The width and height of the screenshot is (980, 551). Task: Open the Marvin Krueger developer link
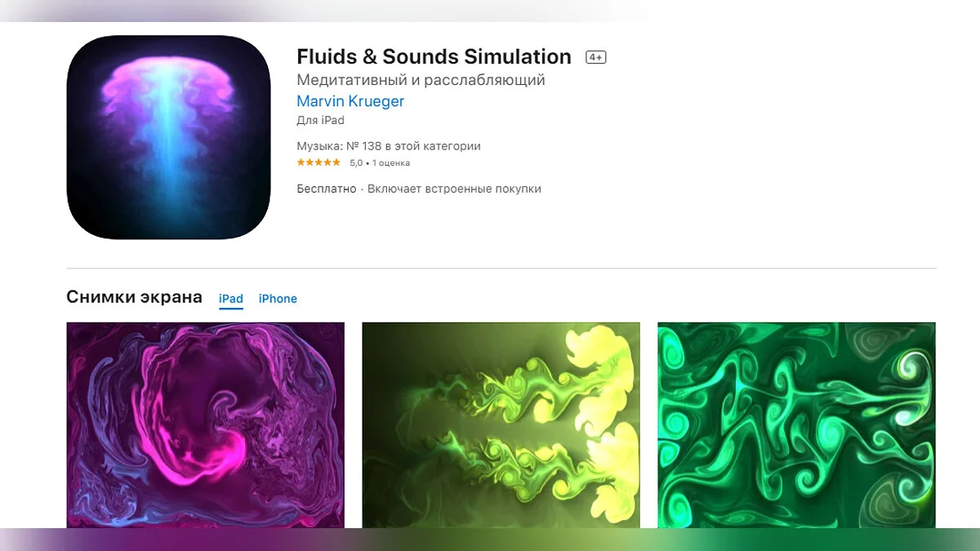click(350, 101)
